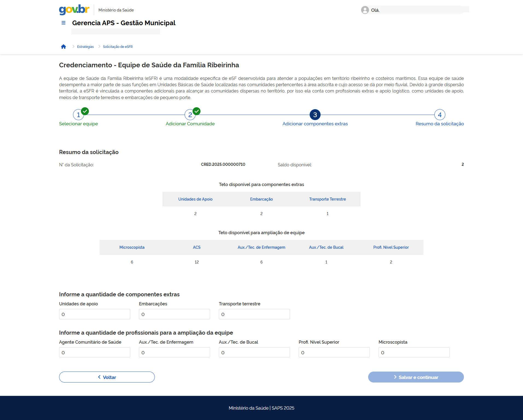This screenshot has width=523, height=420.
Task: Click the user avatar icon
Action: 365,10
